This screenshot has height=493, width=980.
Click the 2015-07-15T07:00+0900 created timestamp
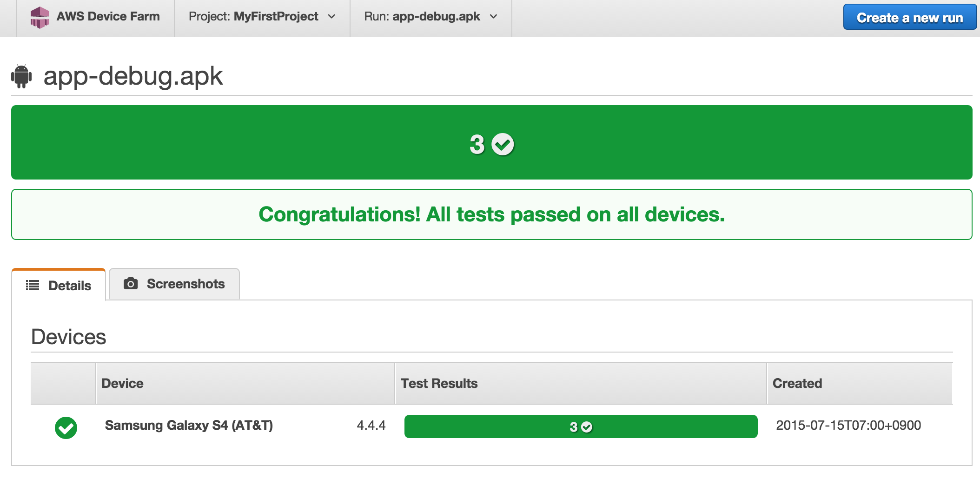(x=848, y=425)
